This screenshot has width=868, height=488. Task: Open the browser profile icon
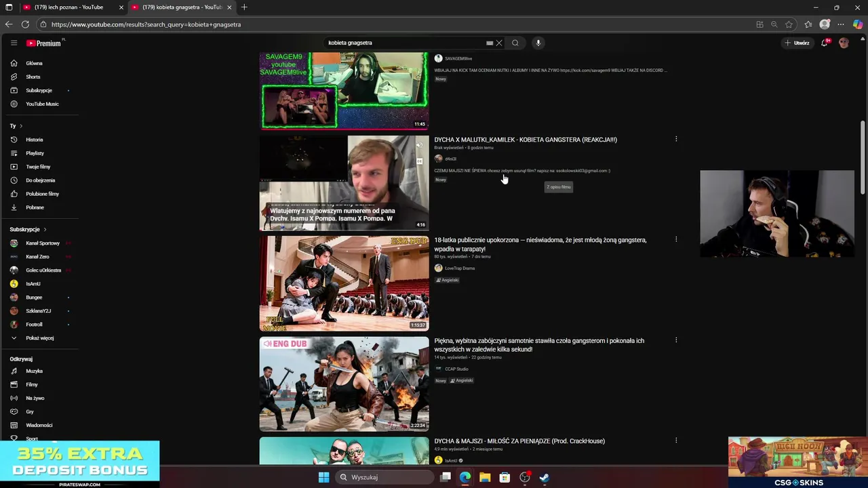click(x=825, y=24)
